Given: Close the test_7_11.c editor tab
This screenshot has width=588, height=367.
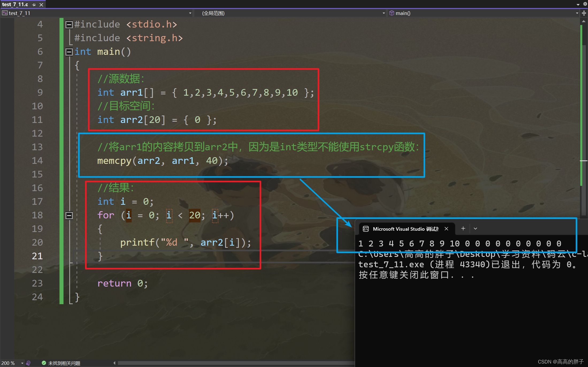Looking at the screenshot, I should point(41,5).
